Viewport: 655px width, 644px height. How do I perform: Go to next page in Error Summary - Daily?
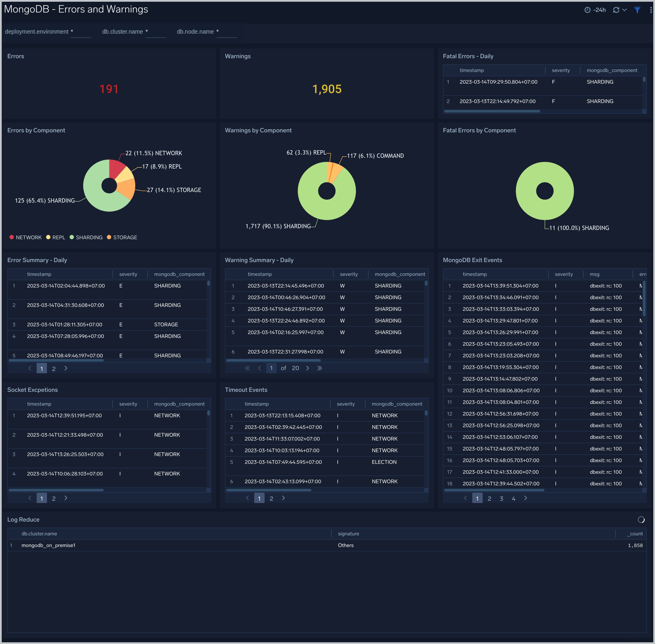[66, 368]
